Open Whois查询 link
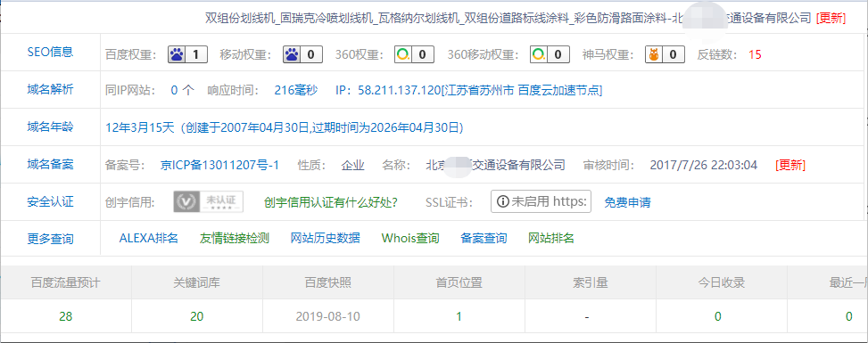 [x=410, y=239]
